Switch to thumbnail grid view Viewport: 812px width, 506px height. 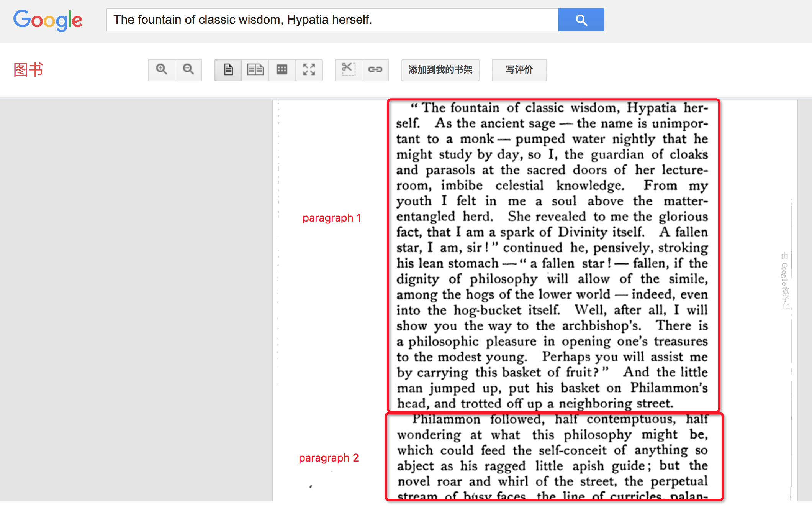tap(282, 70)
